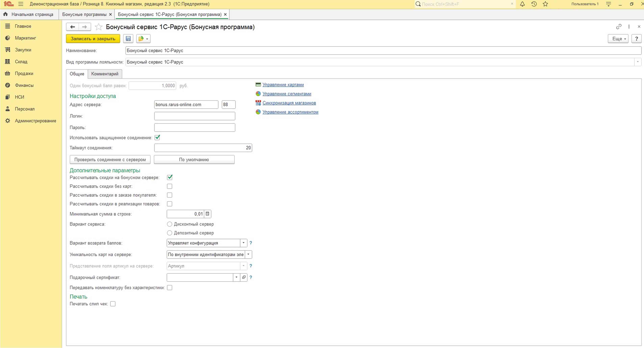Switch to Комментарий tab
This screenshot has width=644, height=348.
(x=105, y=74)
